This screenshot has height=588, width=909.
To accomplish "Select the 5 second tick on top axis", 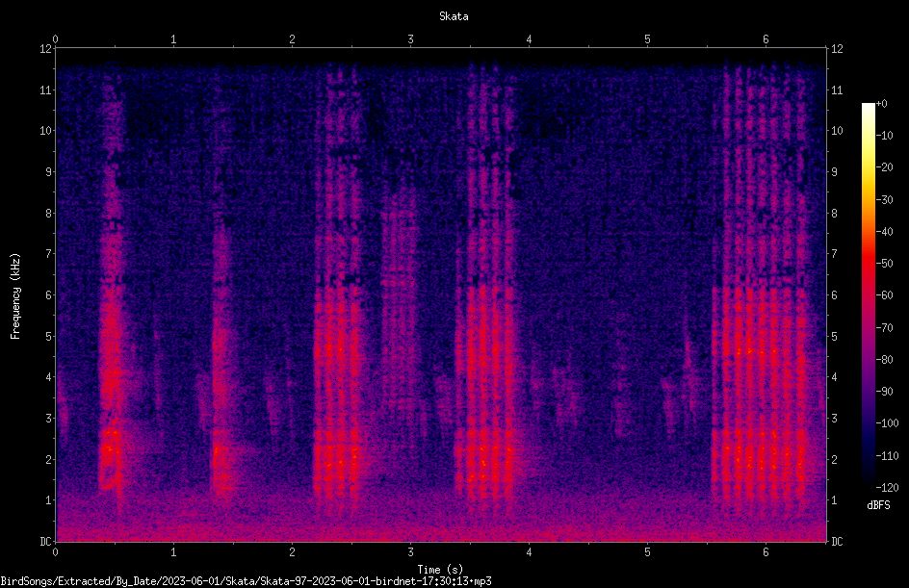I will tap(647, 39).
